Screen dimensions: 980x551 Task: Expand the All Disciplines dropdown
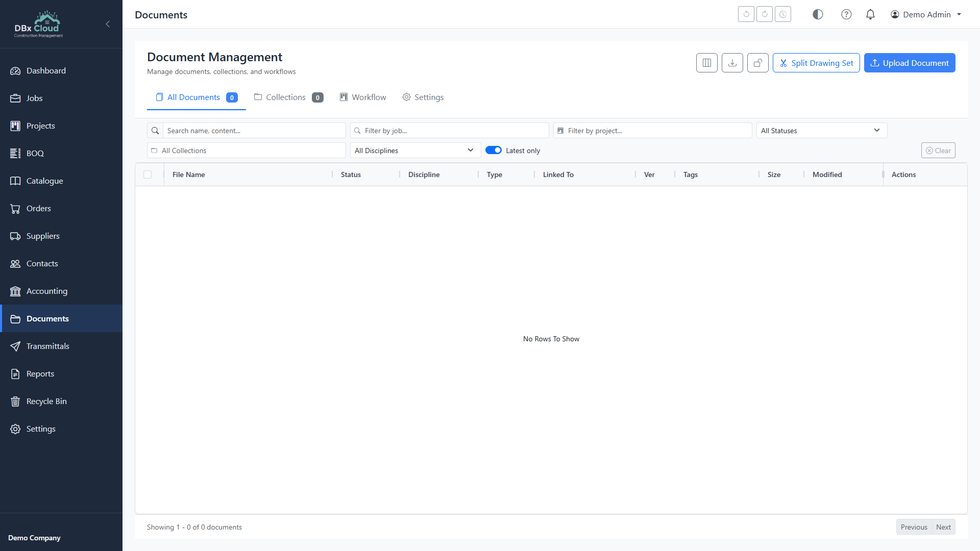pos(415,150)
